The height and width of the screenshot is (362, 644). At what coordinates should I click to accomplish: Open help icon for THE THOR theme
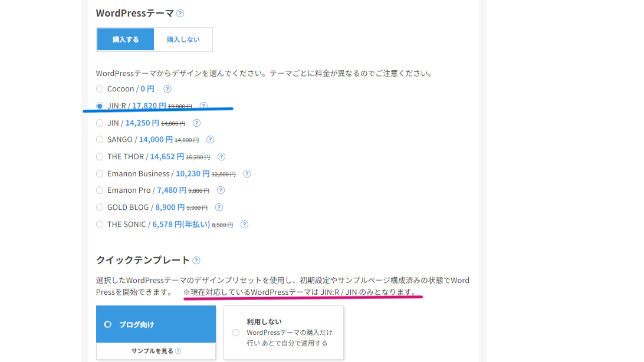(x=221, y=157)
